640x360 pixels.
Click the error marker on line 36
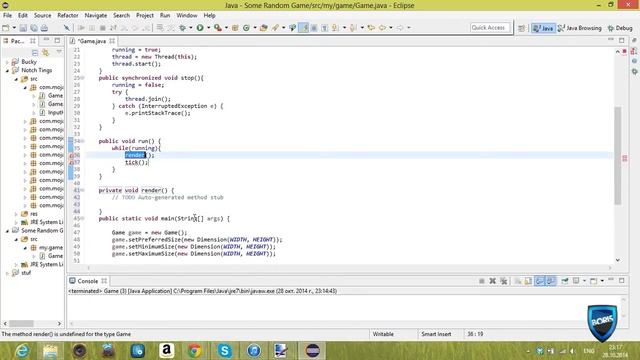(71, 156)
